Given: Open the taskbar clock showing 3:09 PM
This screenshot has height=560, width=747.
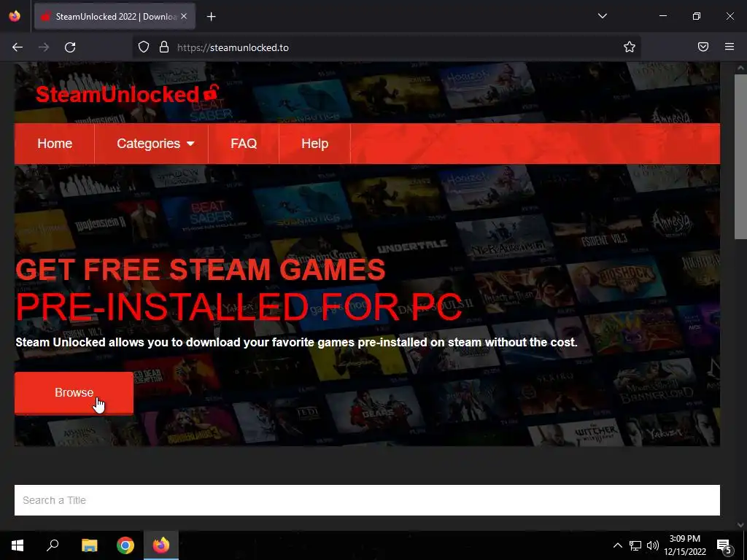Looking at the screenshot, I should [684, 545].
